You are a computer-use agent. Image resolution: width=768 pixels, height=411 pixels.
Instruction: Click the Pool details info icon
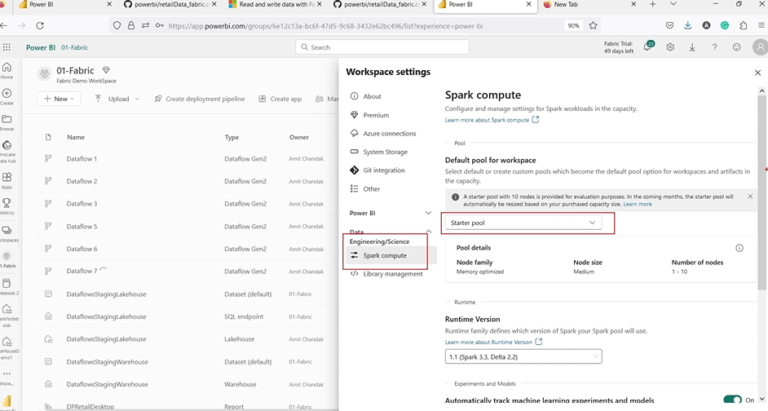[739, 248]
